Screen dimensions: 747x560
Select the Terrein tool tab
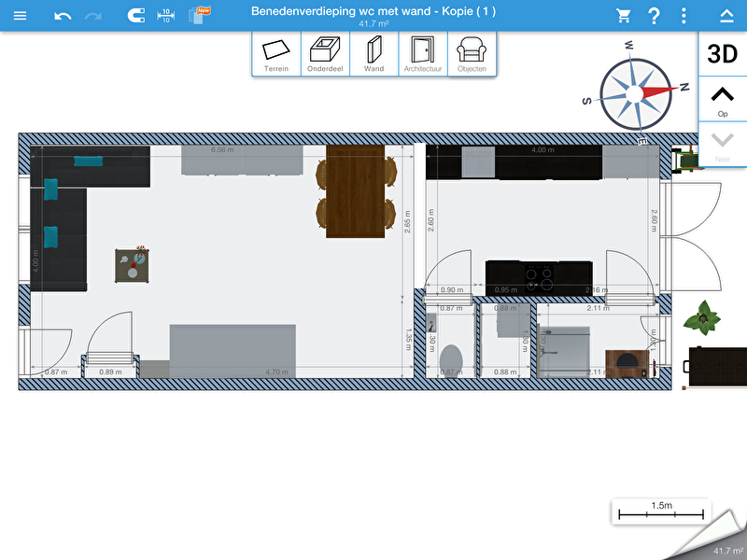pyautogui.click(x=276, y=54)
